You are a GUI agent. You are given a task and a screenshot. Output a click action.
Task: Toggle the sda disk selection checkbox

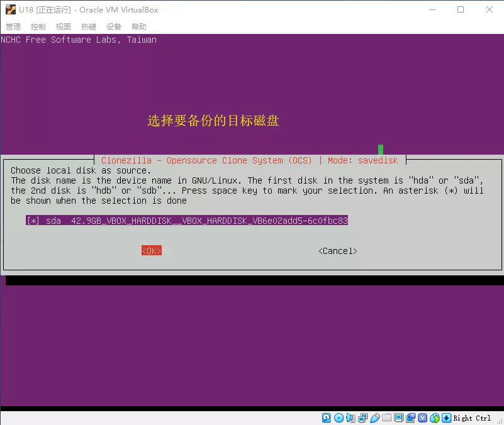coord(33,221)
